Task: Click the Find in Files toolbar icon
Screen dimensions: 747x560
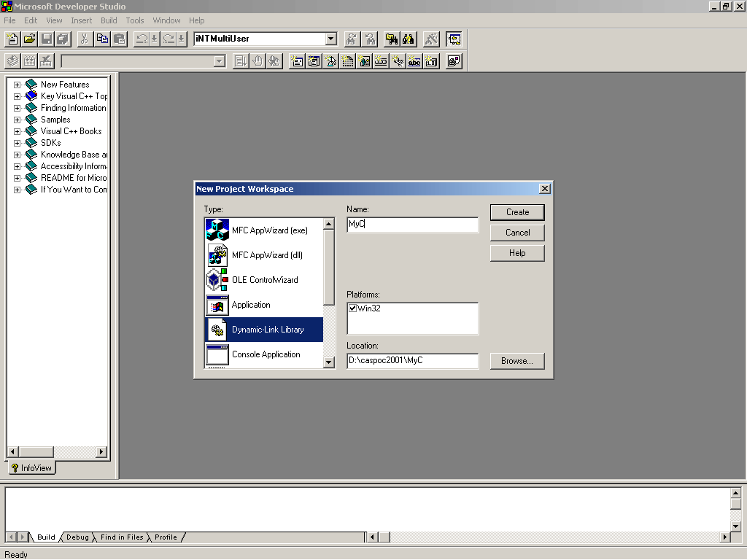Action: point(391,39)
